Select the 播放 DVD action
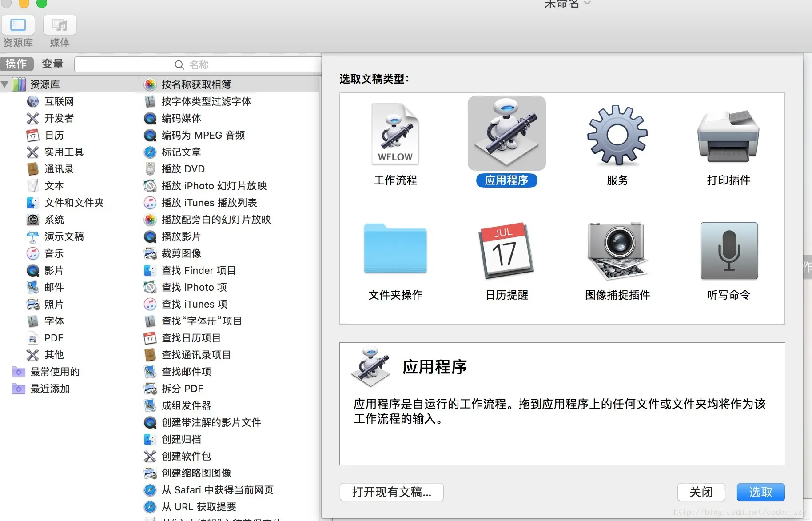The height and width of the screenshot is (521, 812). (x=183, y=169)
